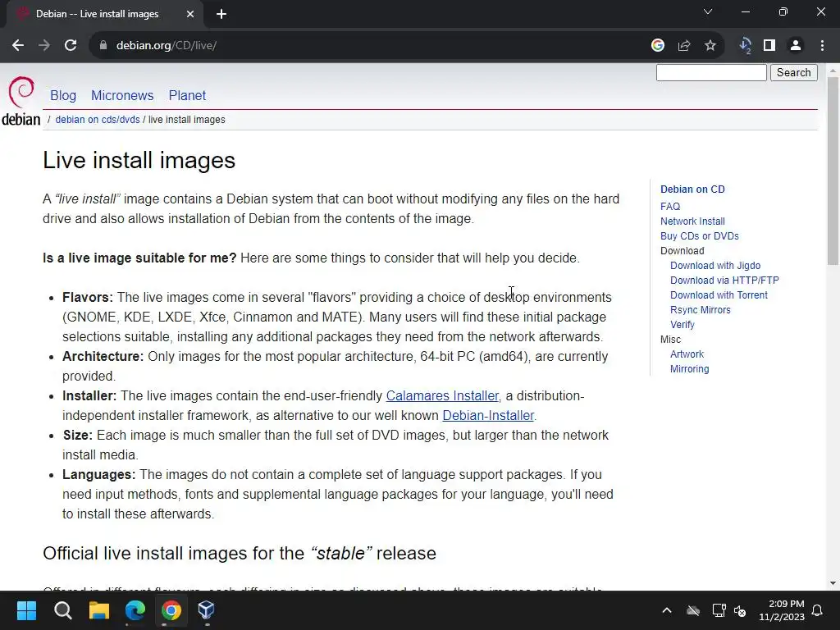
Task: Open Download via HTTP/FTP link
Action: pos(724,281)
